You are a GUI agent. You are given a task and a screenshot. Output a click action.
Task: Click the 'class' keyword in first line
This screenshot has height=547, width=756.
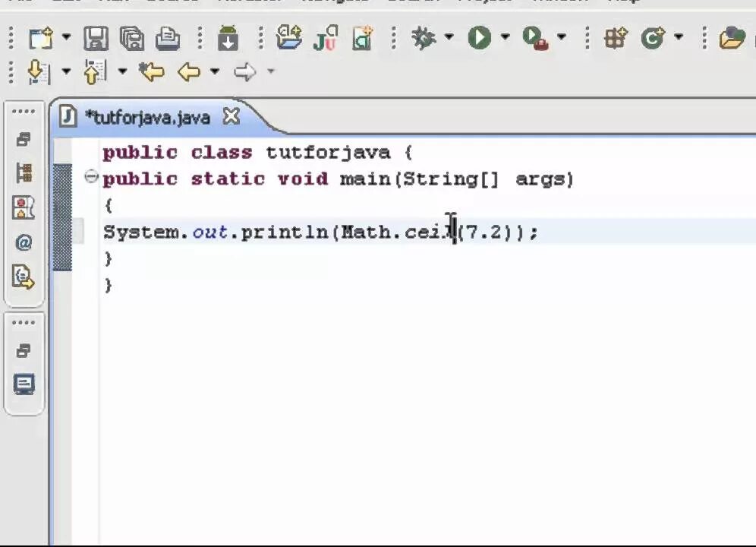(x=222, y=153)
